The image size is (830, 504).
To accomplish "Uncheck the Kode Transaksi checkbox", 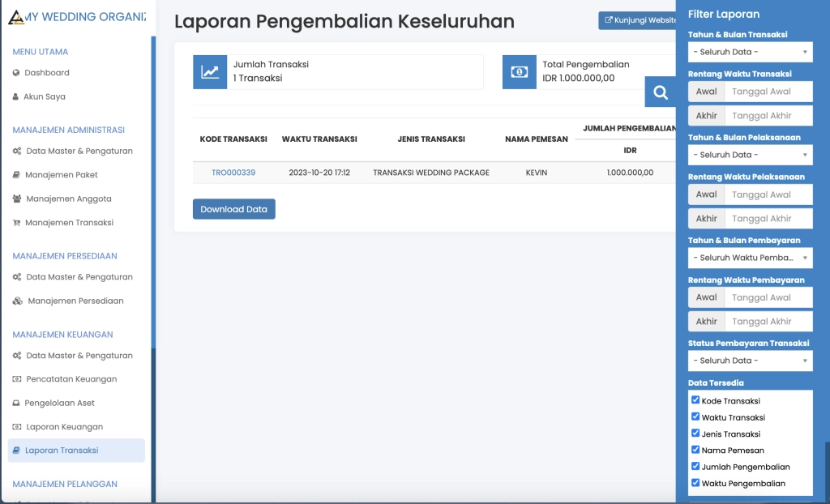I will (695, 399).
